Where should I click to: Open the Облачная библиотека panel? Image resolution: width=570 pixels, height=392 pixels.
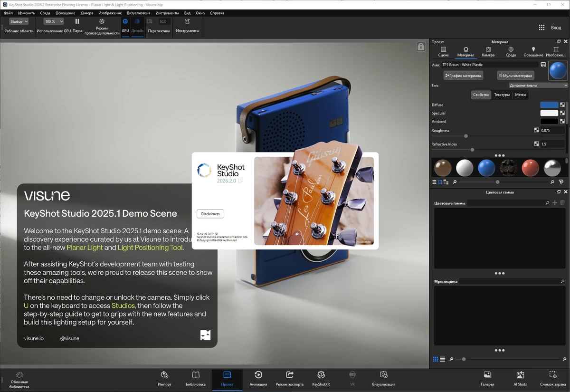[x=19, y=380]
